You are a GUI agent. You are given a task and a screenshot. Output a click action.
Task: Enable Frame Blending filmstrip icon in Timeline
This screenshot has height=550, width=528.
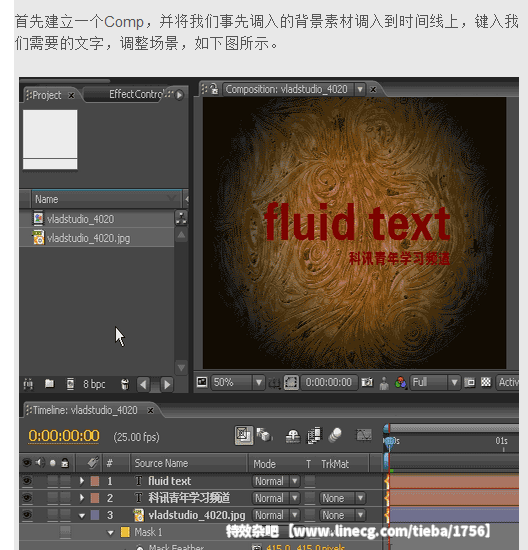[x=314, y=435]
